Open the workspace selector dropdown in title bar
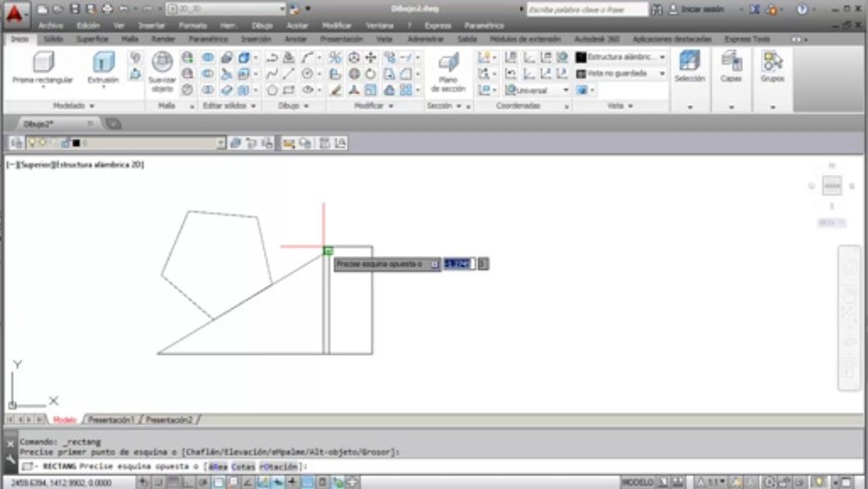 point(282,9)
